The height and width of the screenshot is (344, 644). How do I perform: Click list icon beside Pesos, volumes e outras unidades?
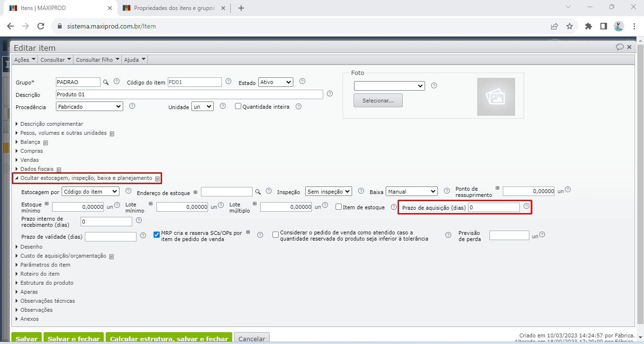tap(112, 133)
